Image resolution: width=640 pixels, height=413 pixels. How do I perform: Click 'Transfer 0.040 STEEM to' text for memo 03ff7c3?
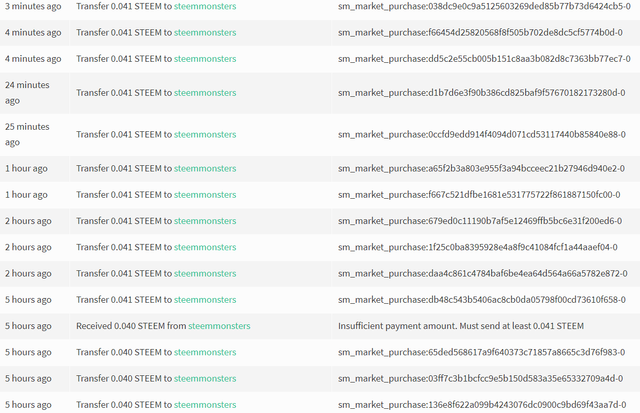124,378
